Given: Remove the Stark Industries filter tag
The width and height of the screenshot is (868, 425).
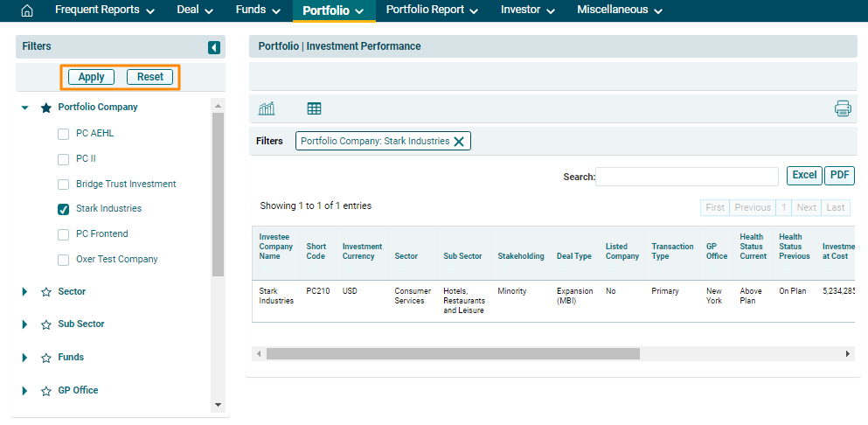Looking at the screenshot, I should click(x=459, y=142).
